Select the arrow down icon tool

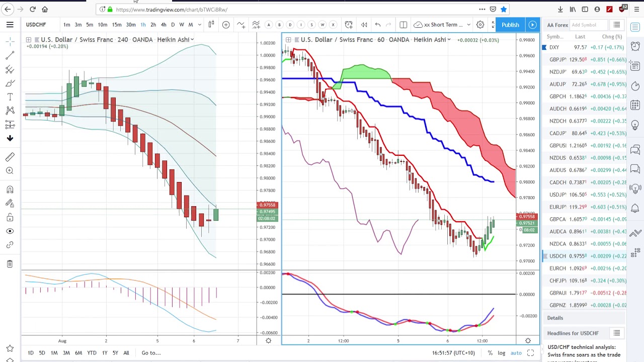point(10,138)
